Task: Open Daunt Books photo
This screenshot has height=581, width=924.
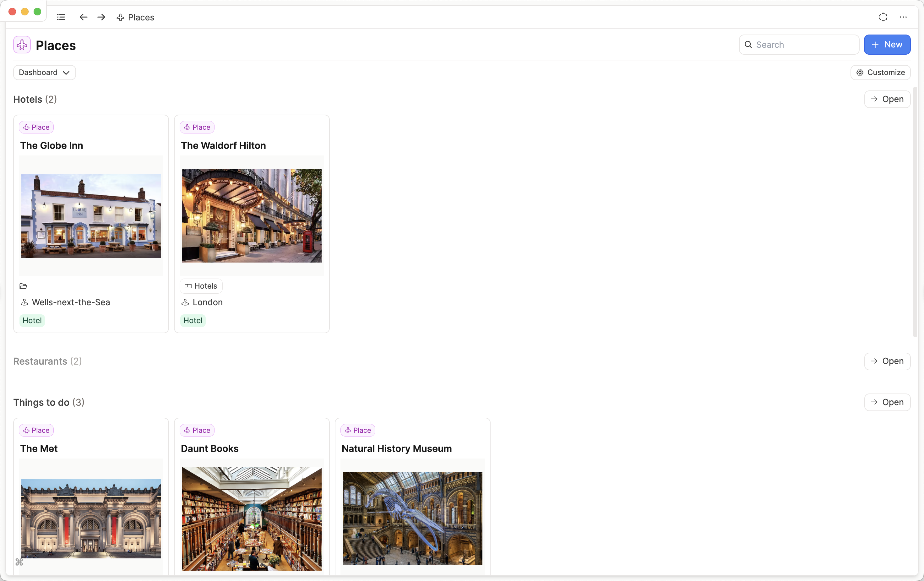Action: click(252, 519)
